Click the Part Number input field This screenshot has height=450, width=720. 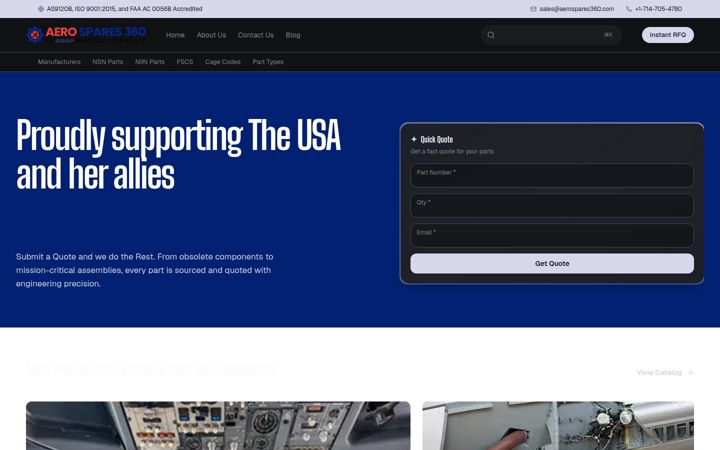pos(552,175)
